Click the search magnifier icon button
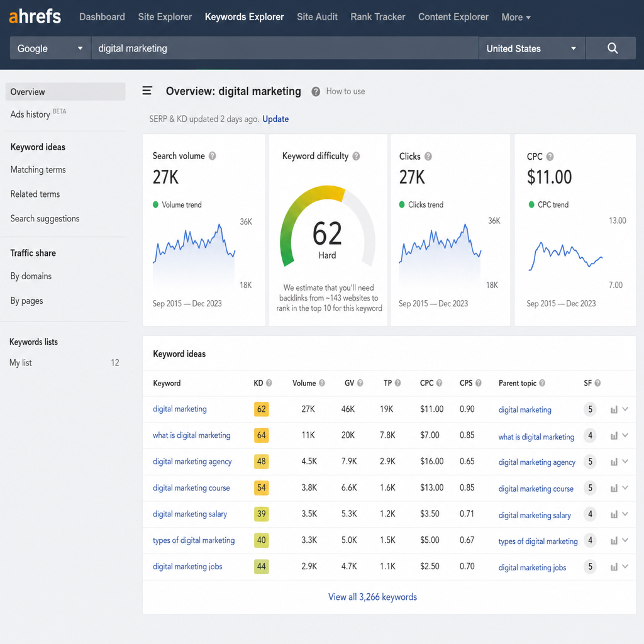644x644 pixels. (612, 48)
